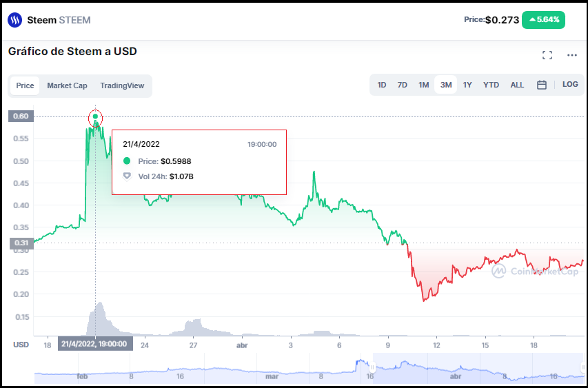Toggle LOG scale on chart
Viewport: 588px width, 388px height.
[x=570, y=84]
